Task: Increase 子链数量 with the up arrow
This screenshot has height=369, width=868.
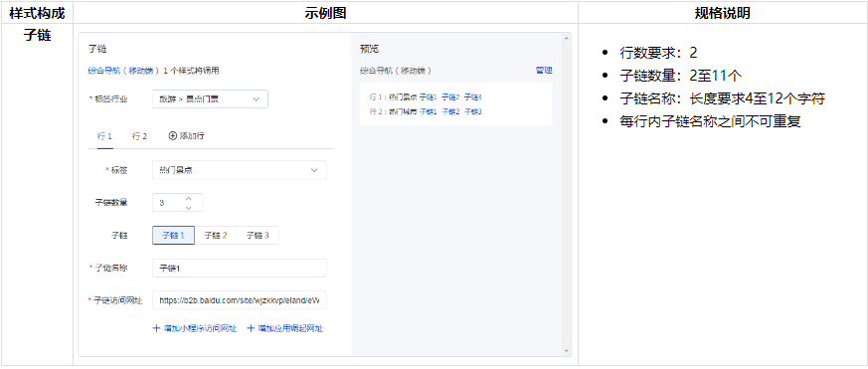Action: (x=188, y=198)
